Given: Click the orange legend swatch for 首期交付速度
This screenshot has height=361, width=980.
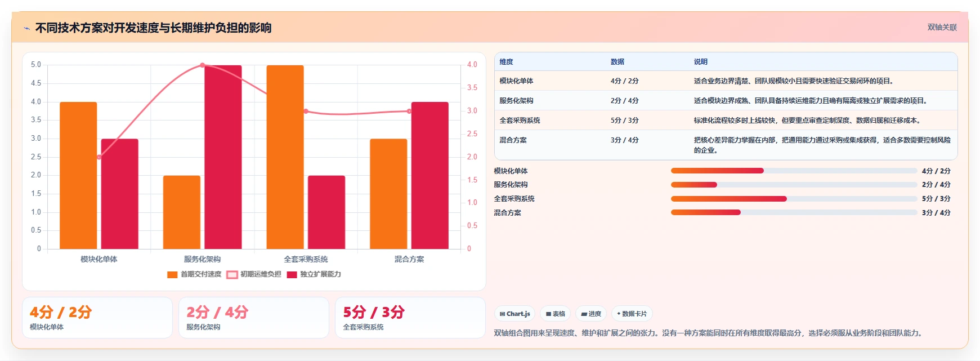Looking at the screenshot, I should (x=172, y=275).
